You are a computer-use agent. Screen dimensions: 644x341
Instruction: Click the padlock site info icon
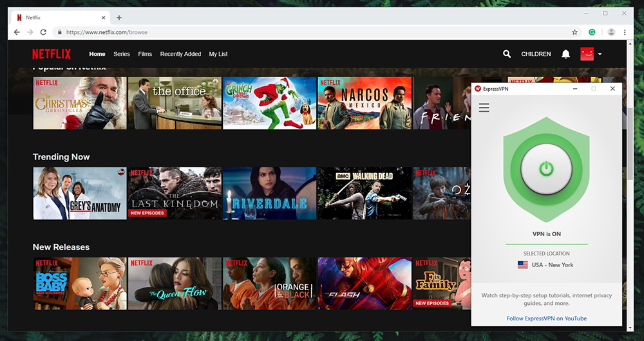[x=60, y=32]
